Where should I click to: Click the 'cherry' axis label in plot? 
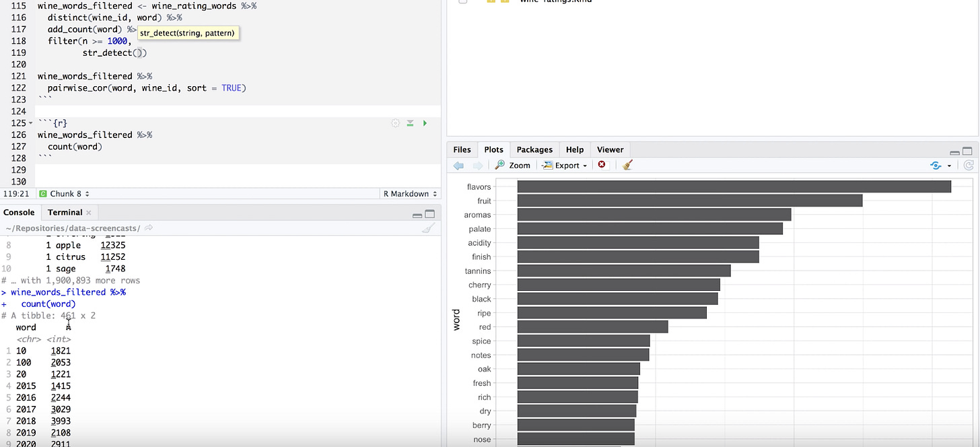pos(480,285)
